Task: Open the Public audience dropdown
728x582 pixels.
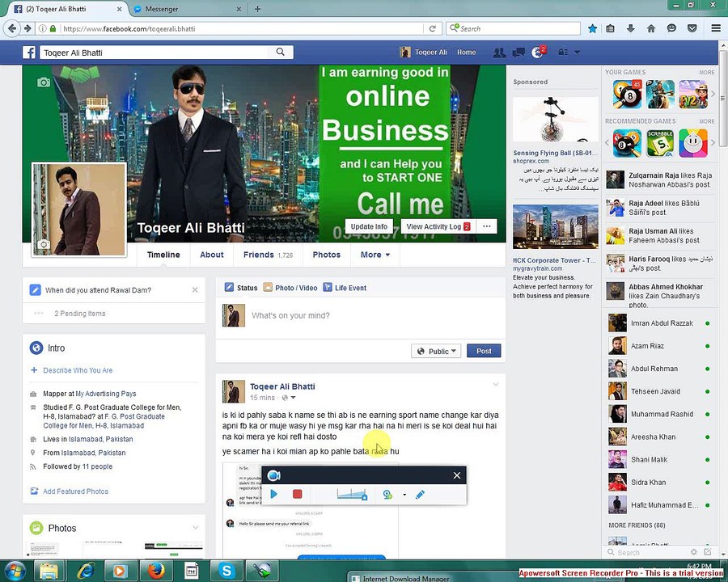Action: (436, 351)
